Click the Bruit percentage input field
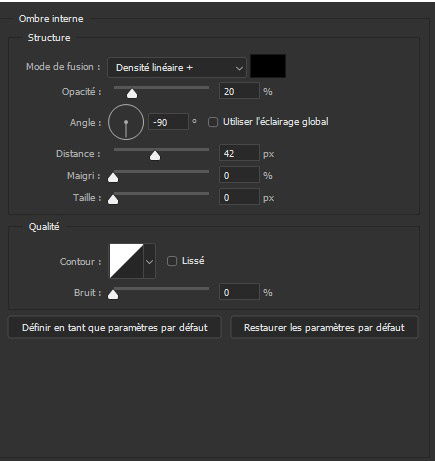This screenshot has width=435, height=461. coord(239,292)
